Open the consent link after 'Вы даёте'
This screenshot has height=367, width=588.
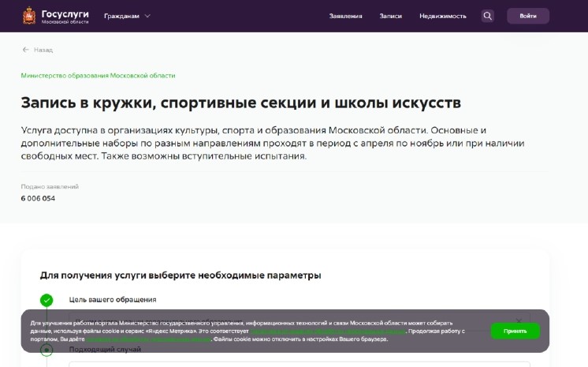pos(148,339)
